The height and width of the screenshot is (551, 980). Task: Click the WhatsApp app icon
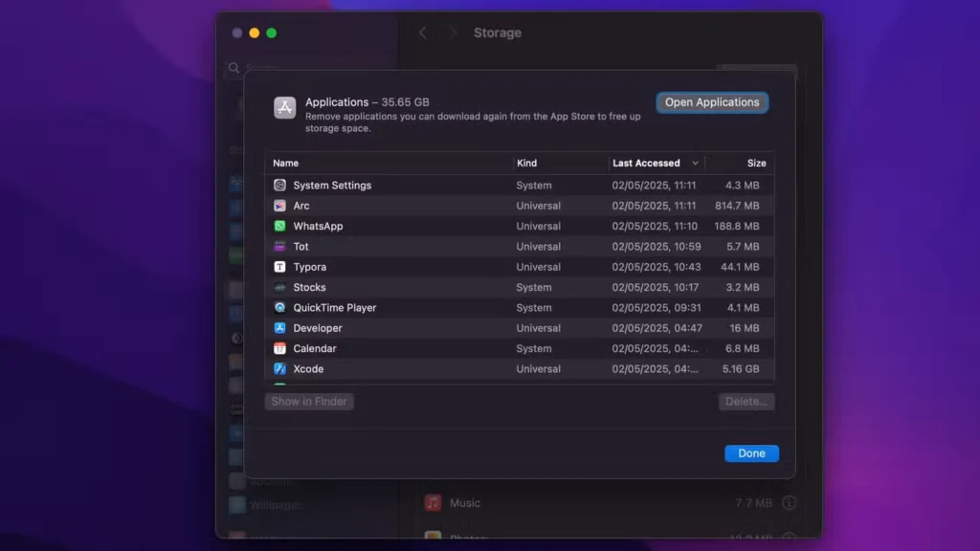[279, 226]
